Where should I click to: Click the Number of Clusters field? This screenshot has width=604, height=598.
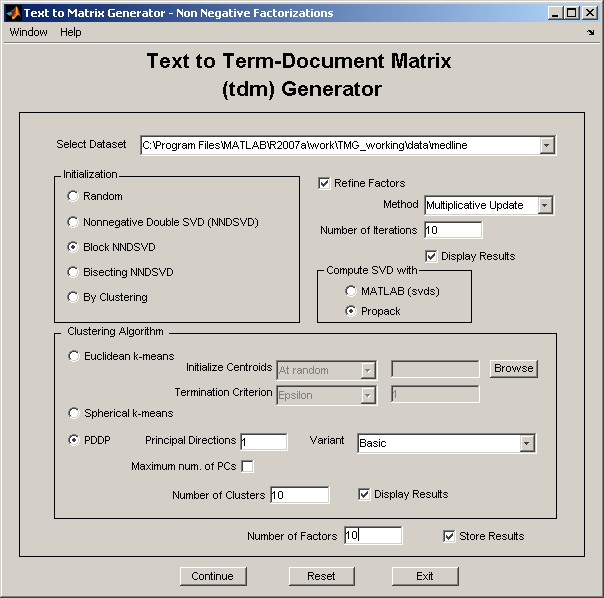pos(300,495)
